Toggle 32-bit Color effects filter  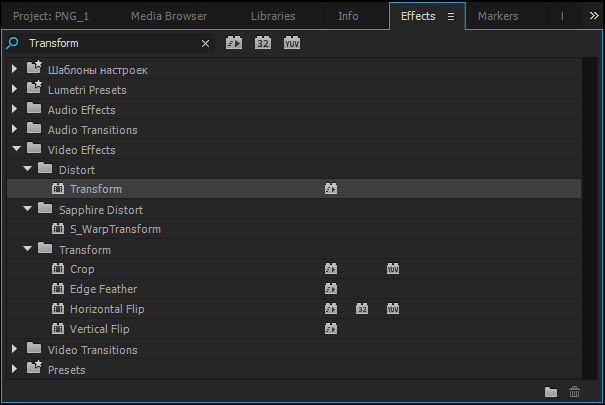coord(263,43)
